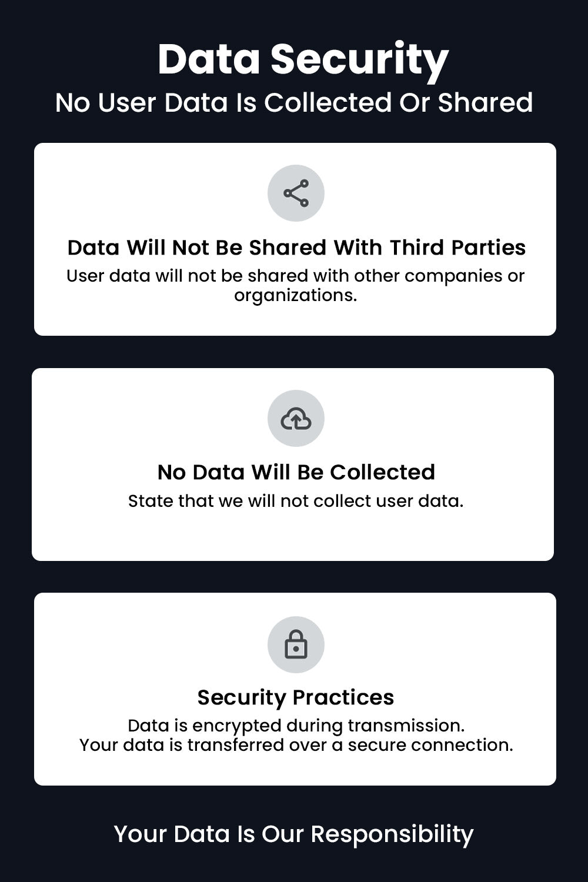This screenshot has height=882, width=588.
Task: Click the word "Security" in the main title
Action: tap(359, 60)
